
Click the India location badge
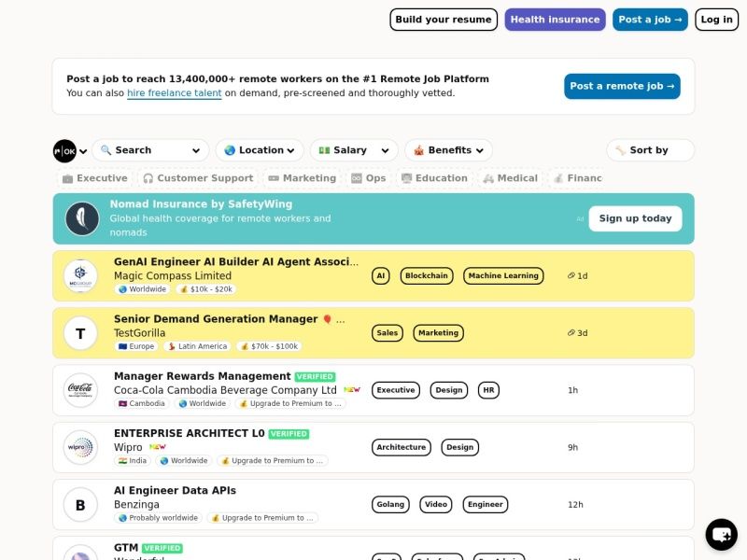[x=133, y=460]
